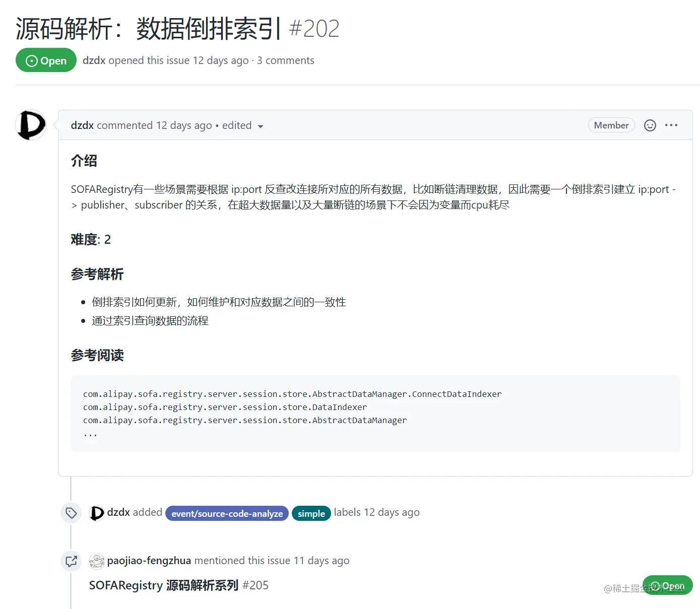Open dzdx profile link in issue header
The image size is (700, 609).
tap(94, 60)
